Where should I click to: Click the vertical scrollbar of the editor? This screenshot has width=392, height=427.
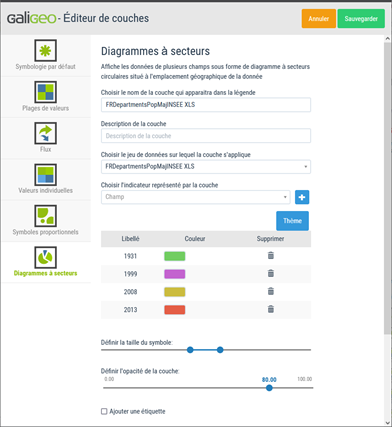388,188
